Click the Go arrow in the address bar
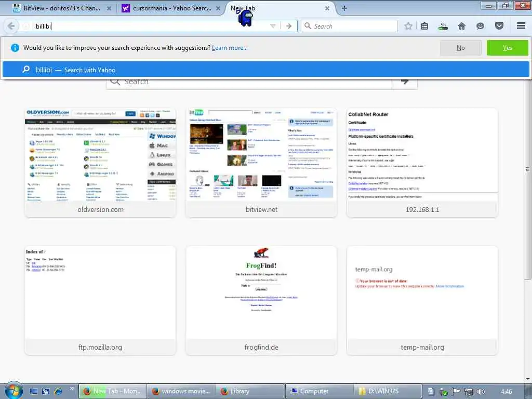This screenshot has height=399, width=532. click(289, 26)
